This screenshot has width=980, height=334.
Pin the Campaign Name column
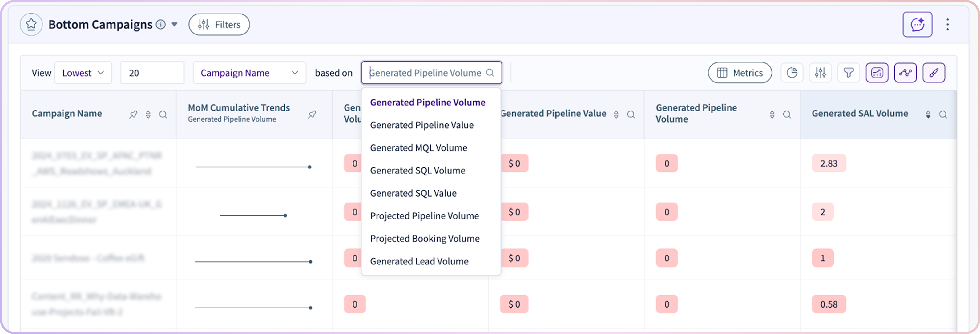click(133, 115)
